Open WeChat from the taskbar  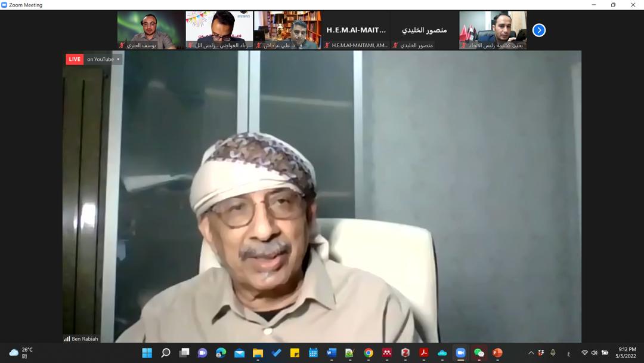[x=479, y=353]
